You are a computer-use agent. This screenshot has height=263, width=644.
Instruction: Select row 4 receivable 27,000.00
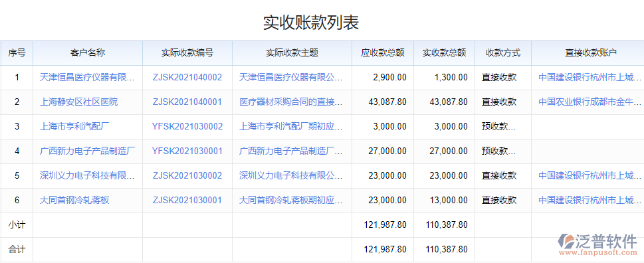pyautogui.click(x=387, y=151)
